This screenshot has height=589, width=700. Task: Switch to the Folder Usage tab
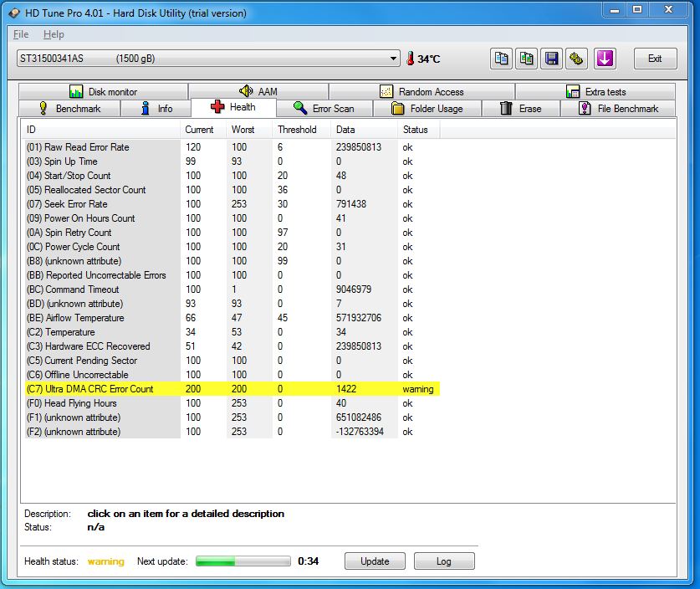click(427, 109)
